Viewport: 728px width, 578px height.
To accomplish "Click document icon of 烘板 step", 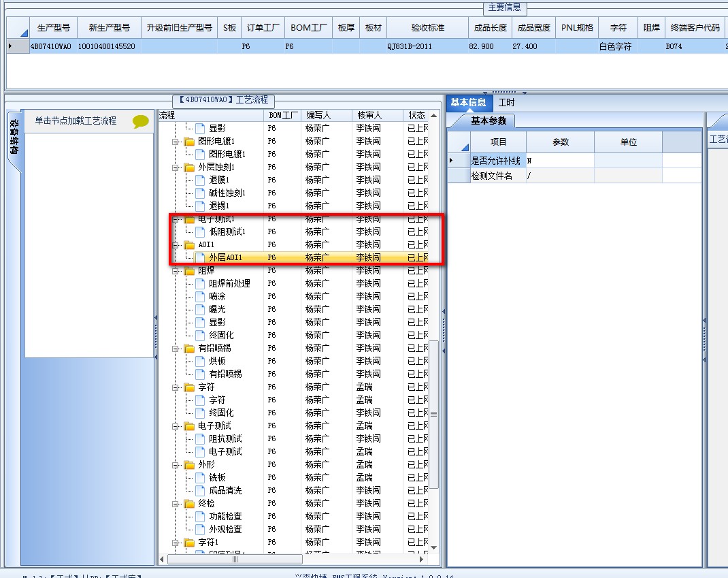I will click(x=200, y=361).
